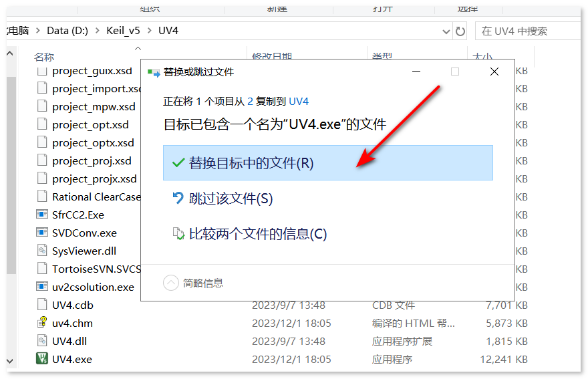This screenshot has height=379, width=588.
Task: Sort files by Name column header
Action: (x=44, y=57)
